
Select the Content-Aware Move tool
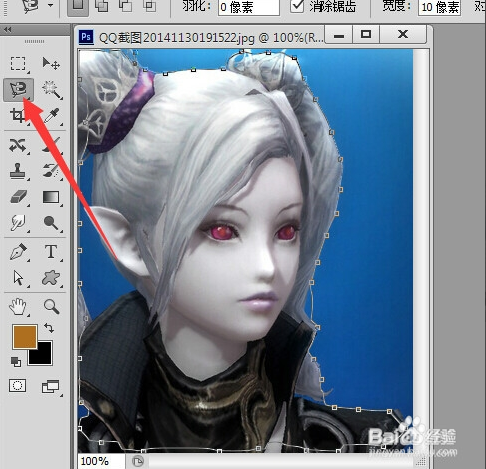point(18,146)
